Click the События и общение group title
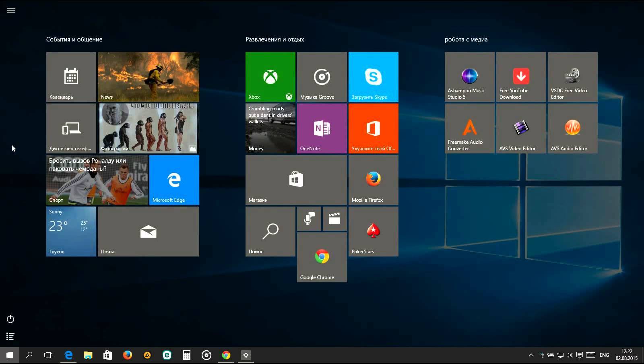 pyautogui.click(x=74, y=39)
